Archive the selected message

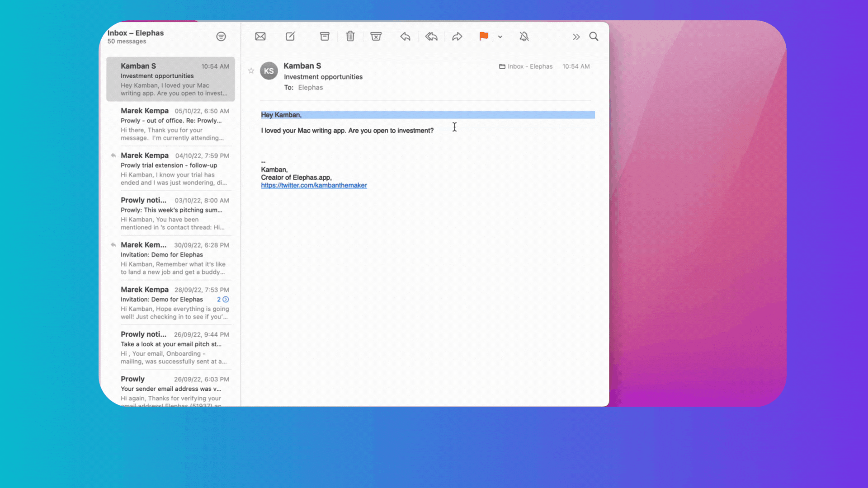pos(325,37)
